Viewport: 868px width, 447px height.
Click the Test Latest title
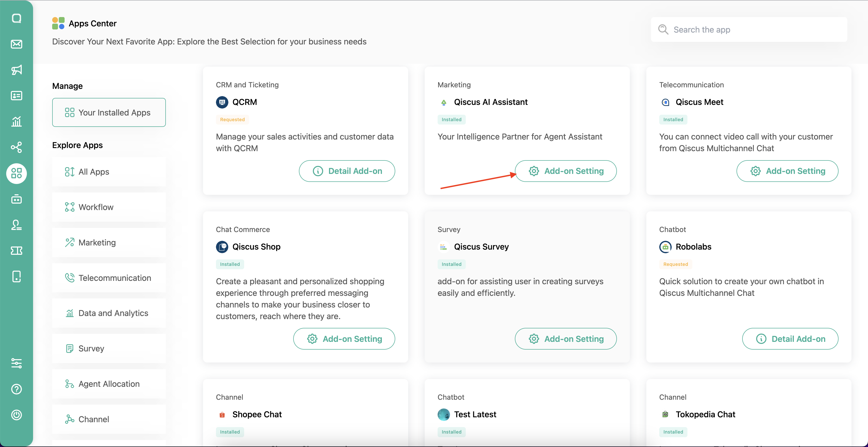pos(475,415)
